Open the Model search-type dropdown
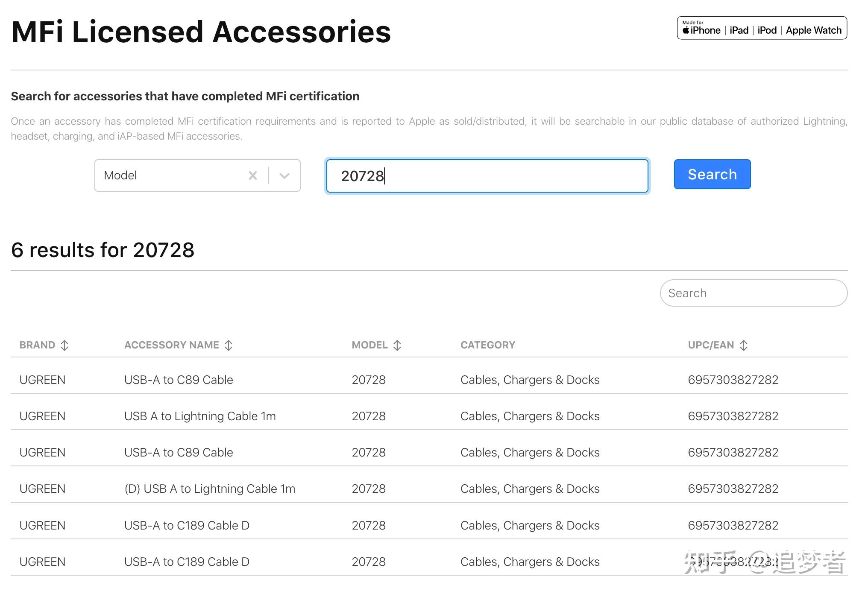868x597 pixels. point(284,176)
